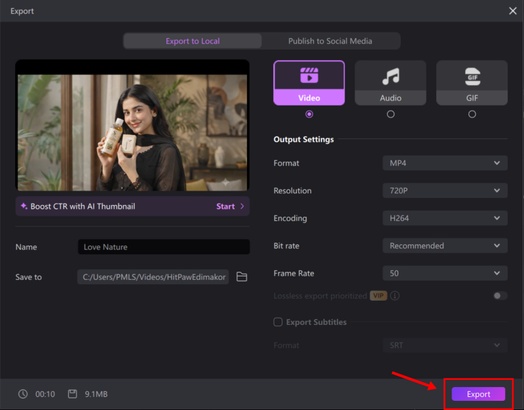
Task: Open the Bit rate dropdown showing Recommended
Action: click(x=445, y=246)
